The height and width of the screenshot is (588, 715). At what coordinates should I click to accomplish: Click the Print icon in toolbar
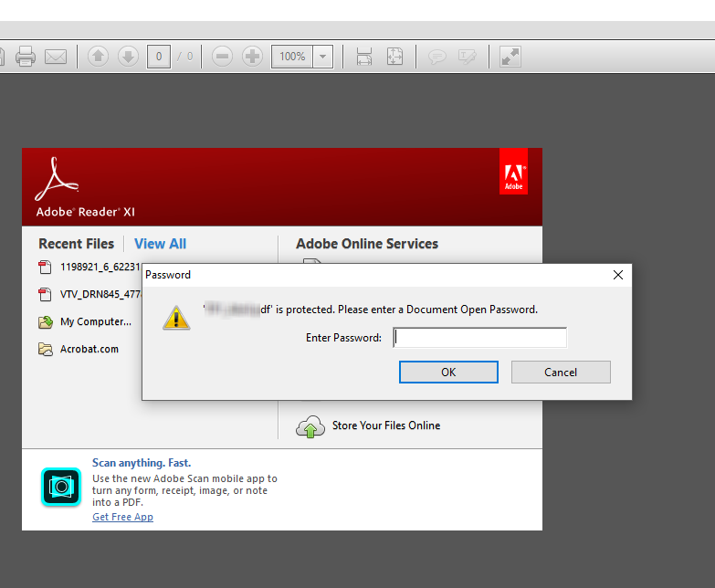(x=25, y=57)
